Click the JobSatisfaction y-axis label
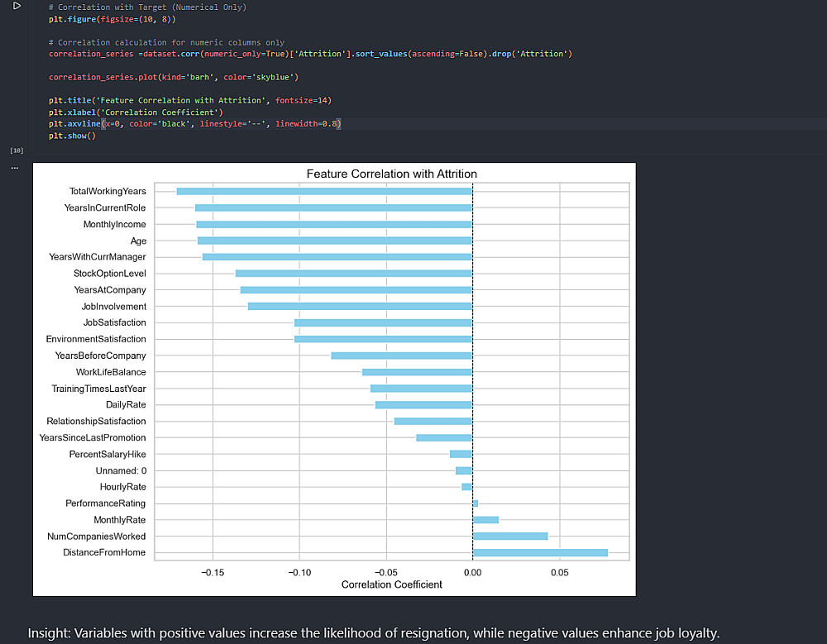The height and width of the screenshot is (644, 827). tap(114, 323)
